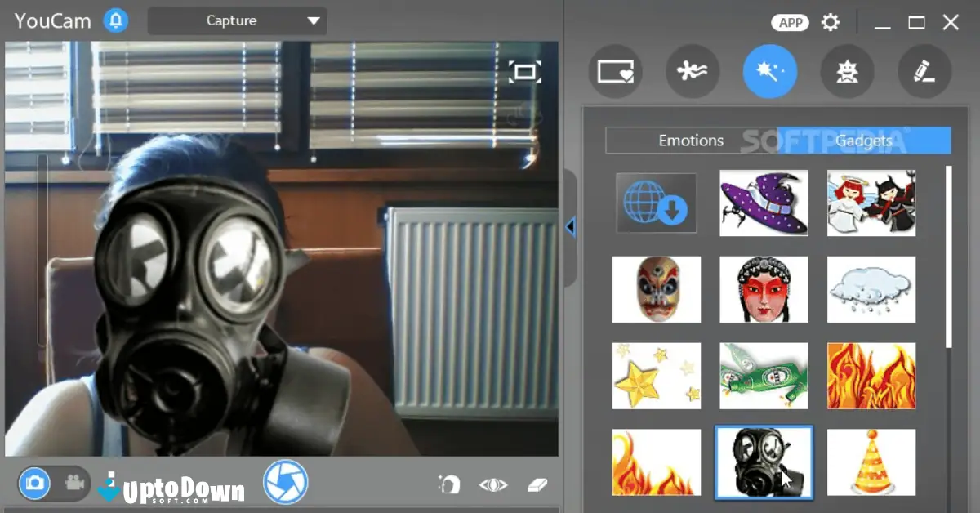The width and height of the screenshot is (980, 513).
Task: Select the gas mask gadget thumbnail
Action: click(764, 462)
